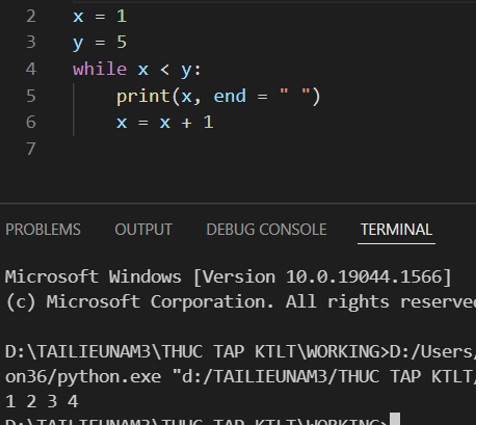Click the 'while' keyword in code
The width and height of the screenshot is (479, 425).
(100, 69)
